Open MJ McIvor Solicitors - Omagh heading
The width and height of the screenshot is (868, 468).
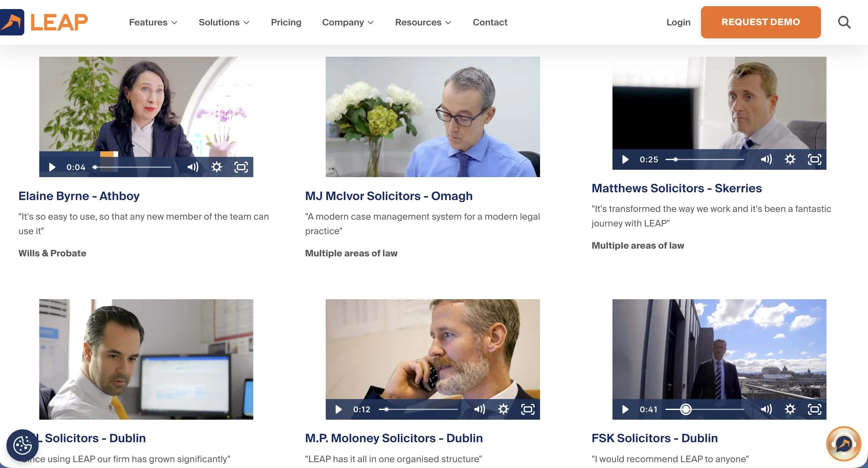coord(389,196)
